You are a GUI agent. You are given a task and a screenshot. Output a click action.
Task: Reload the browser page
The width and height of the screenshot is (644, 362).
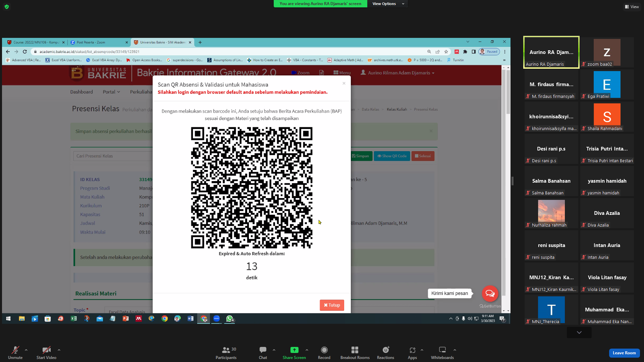tap(25, 52)
